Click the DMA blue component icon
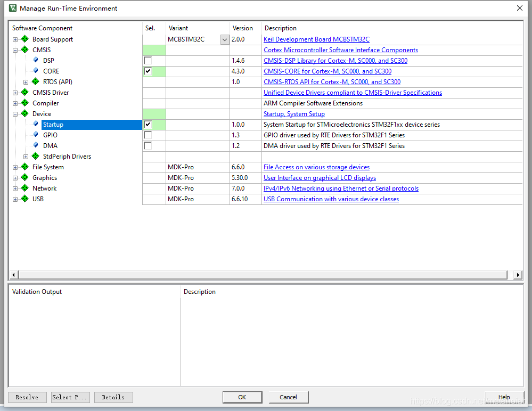The height and width of the screenshot is (411, 532). point(36,145)
